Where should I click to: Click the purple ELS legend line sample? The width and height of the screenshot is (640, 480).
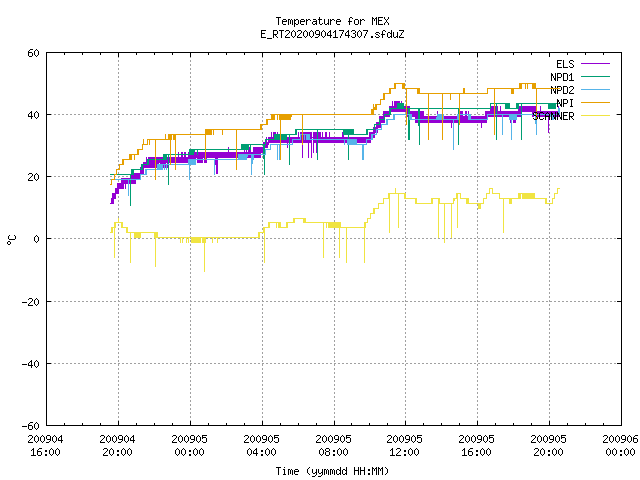[595, 64]
